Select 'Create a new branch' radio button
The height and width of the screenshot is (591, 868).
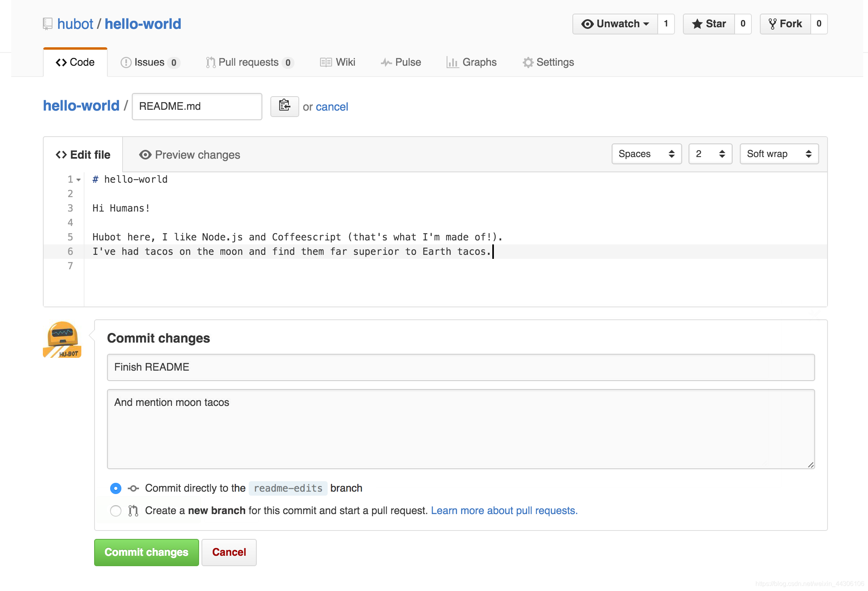pyautogui.click(x=116, y=510)
